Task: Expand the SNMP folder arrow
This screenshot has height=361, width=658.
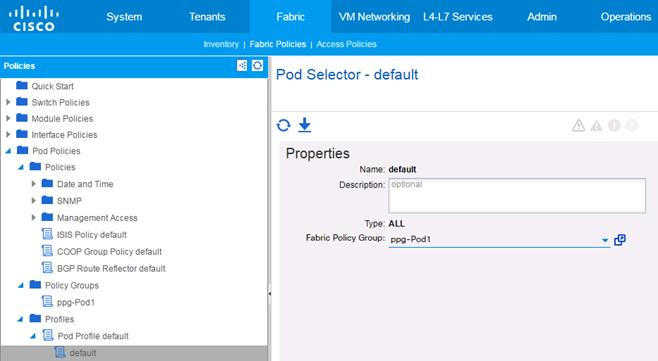Action: (x=34, y=201)
